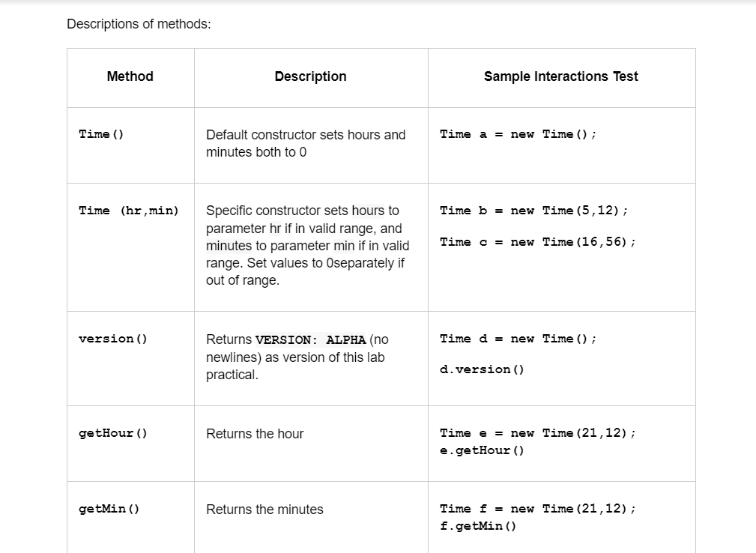Click the highlighted VERSION: ALPHA text

click(310, 339)
